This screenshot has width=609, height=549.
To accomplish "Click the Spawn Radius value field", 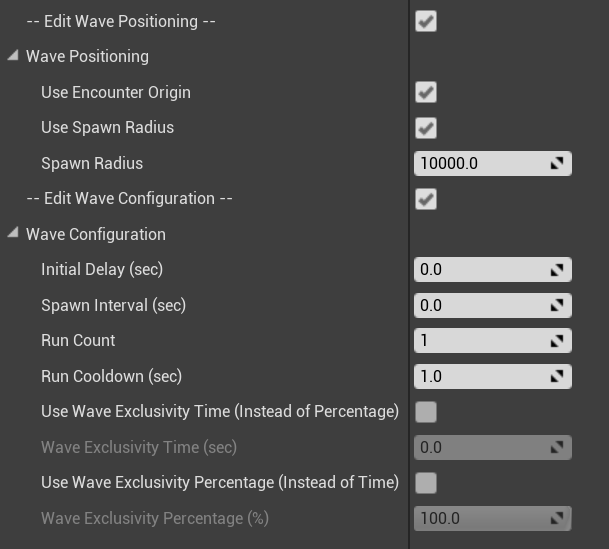I will pos(492,163).
